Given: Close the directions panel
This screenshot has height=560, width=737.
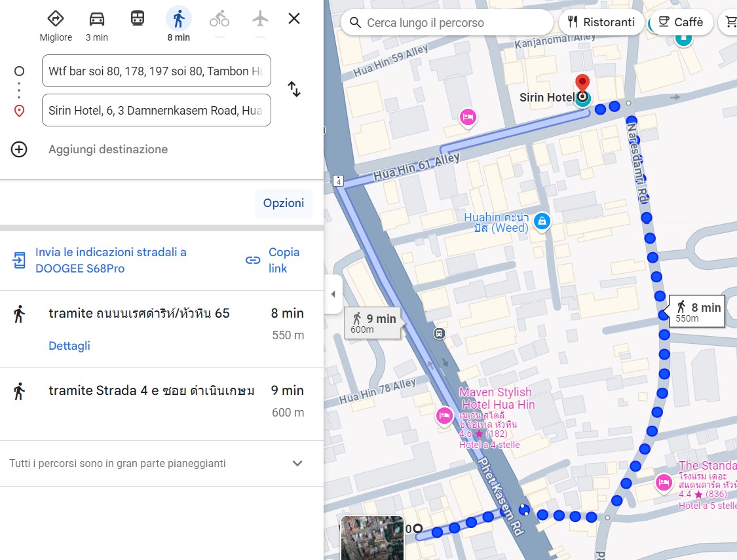Looking at the screenshot, I should (294, 18).
